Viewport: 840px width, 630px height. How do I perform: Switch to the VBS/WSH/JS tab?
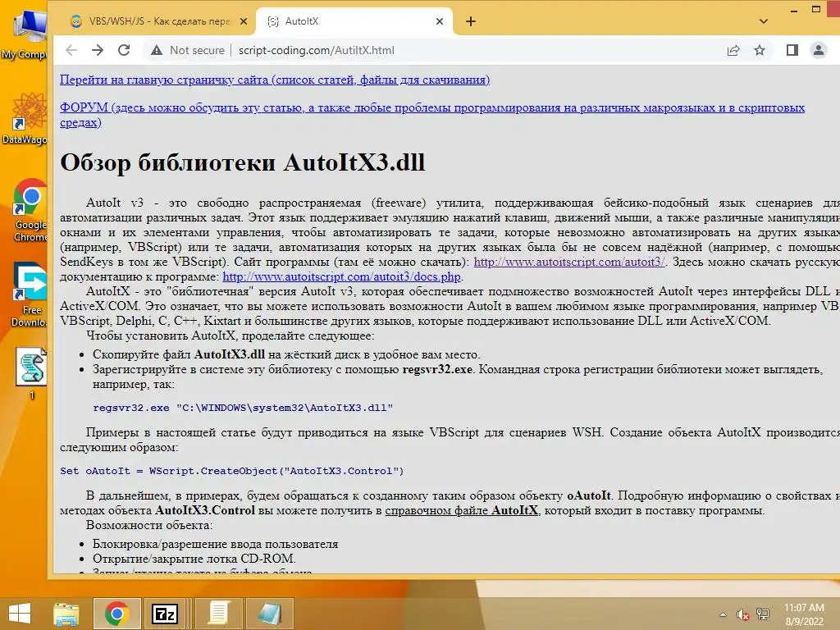pos(159,21)
